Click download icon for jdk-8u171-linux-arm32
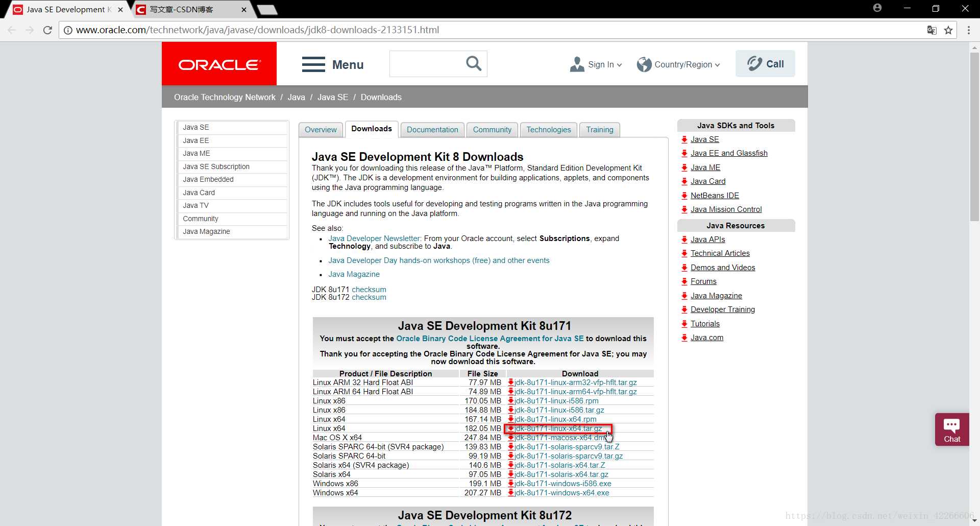This screenshot has width=980, height=526. pyautogui.click(x=510, y=382)
